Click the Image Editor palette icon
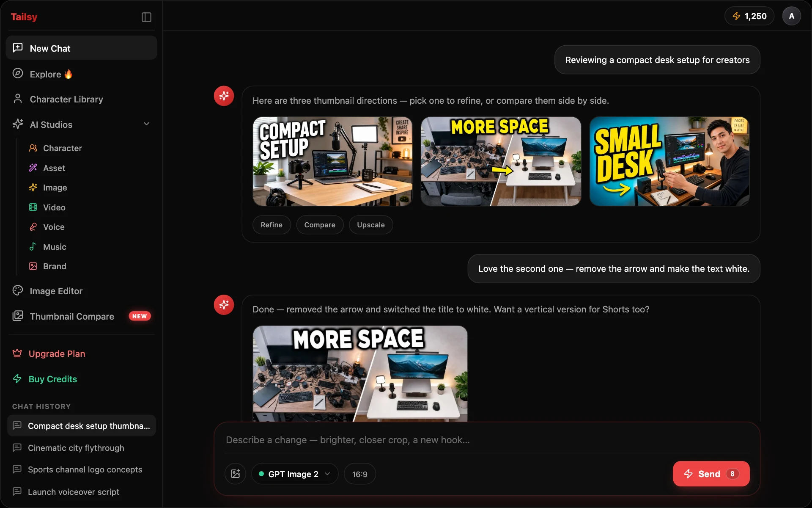Viewport: 812px width, 508px height. pyautogui.click(x=18, y=290)
